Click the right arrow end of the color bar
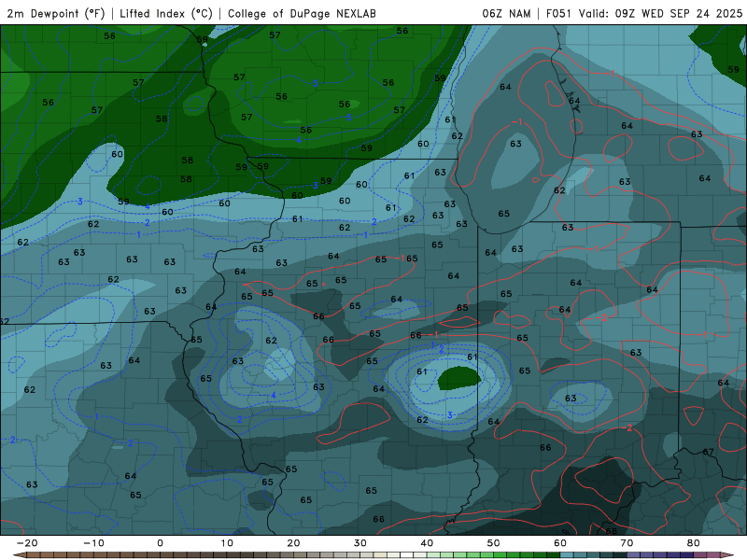Viewport: 747px width, 560px height. coord(728,555)
